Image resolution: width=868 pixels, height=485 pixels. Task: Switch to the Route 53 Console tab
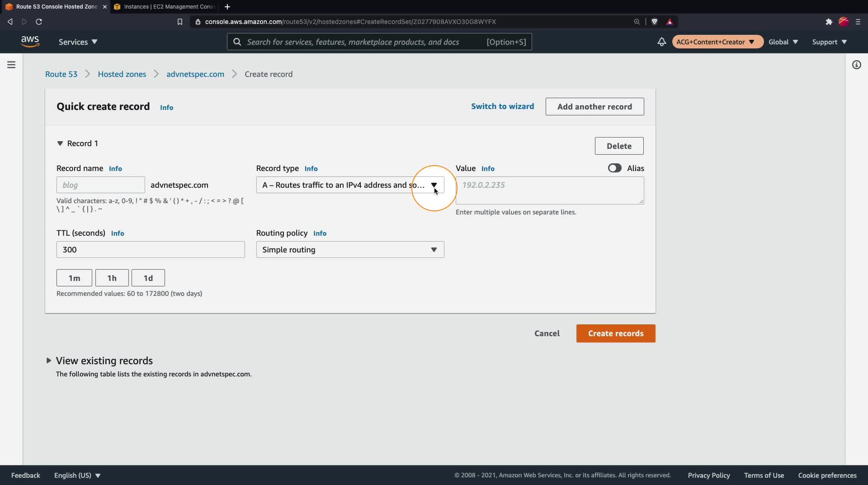point(55,7)
